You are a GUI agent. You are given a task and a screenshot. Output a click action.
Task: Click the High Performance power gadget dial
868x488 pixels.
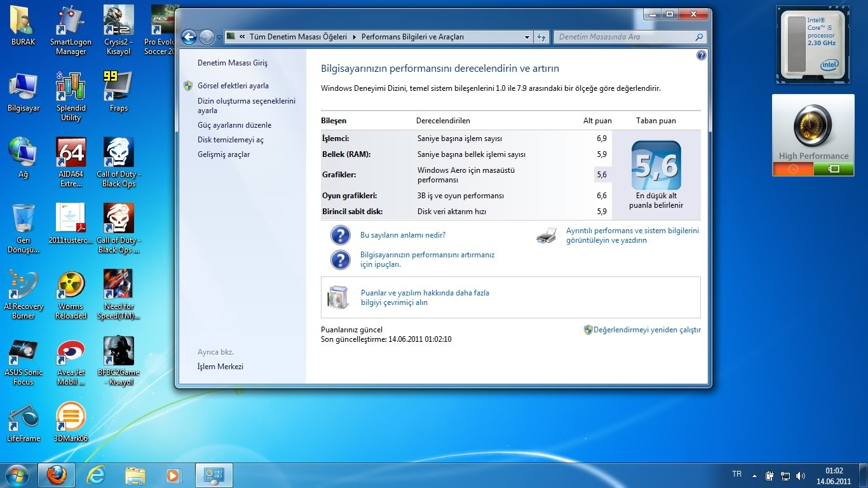[x=813, y=127]
